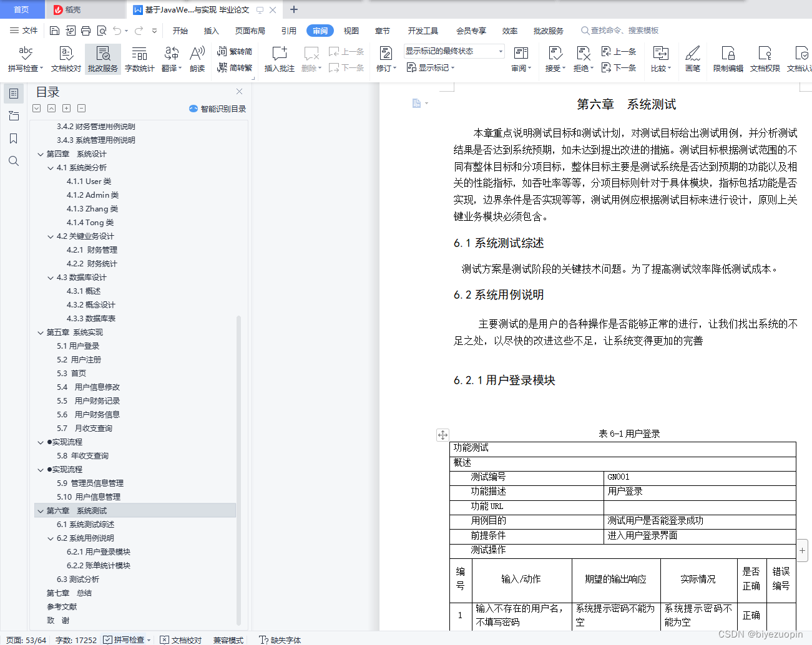Screen dimensions: 812x645
Task: Jump to 参考文献 outline entry
Action: (x=62, y=607)
